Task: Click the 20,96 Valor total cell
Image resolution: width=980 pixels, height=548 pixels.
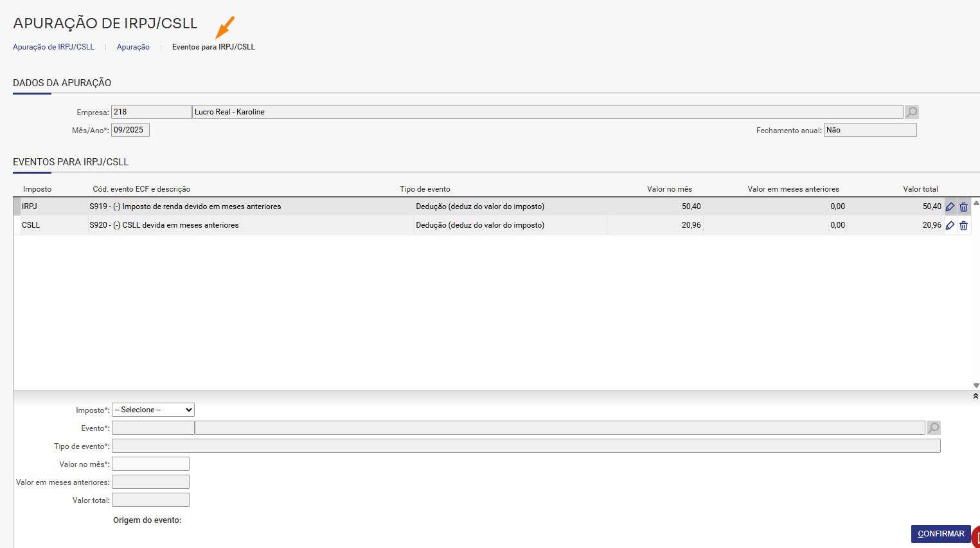Action: pos(932,225)
